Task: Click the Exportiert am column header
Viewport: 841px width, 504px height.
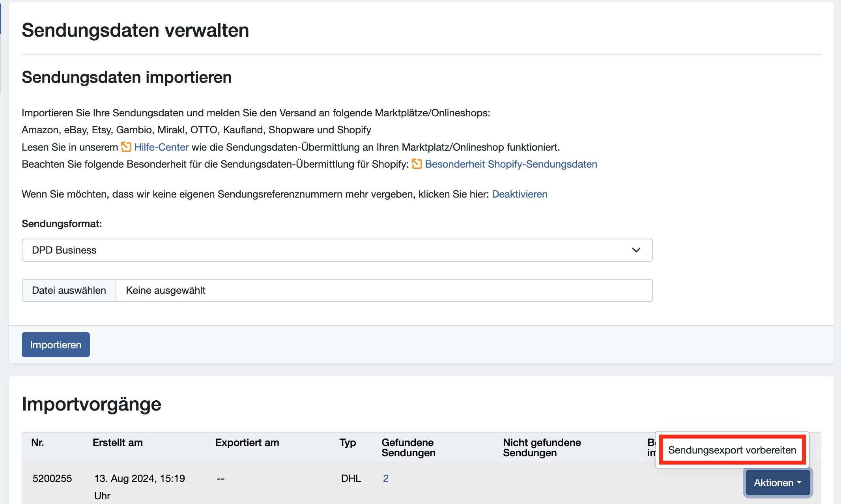Action: pos(247,442)
